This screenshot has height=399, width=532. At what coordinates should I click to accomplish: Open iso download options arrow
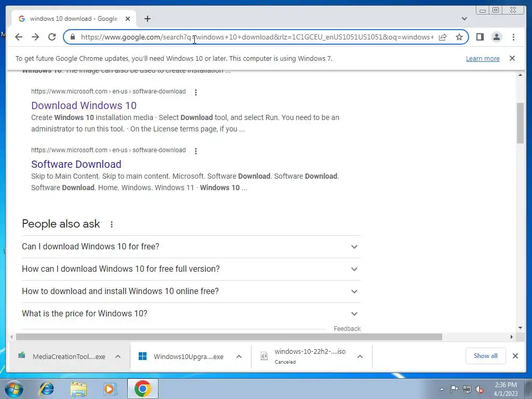coord(360,356)
